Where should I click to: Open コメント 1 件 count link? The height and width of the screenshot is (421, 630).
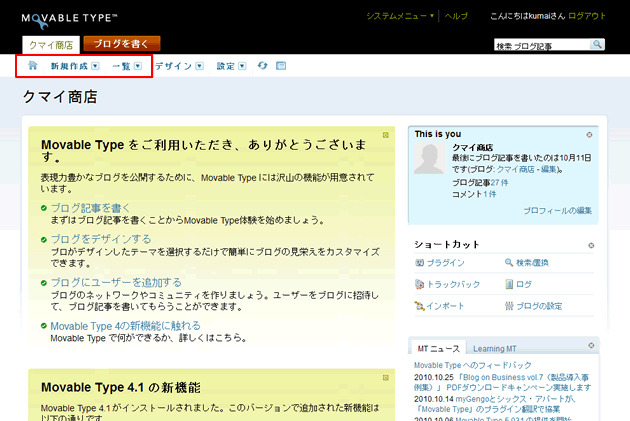(489, 194)
